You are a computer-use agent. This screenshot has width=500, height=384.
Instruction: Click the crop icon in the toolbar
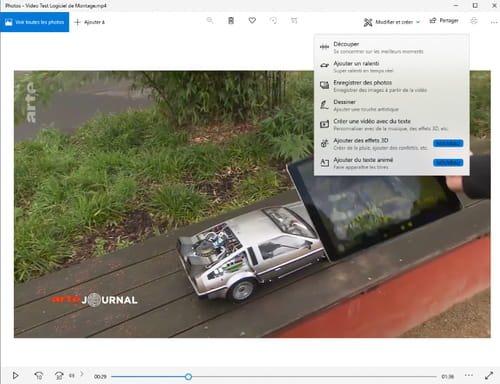(294, 21)
